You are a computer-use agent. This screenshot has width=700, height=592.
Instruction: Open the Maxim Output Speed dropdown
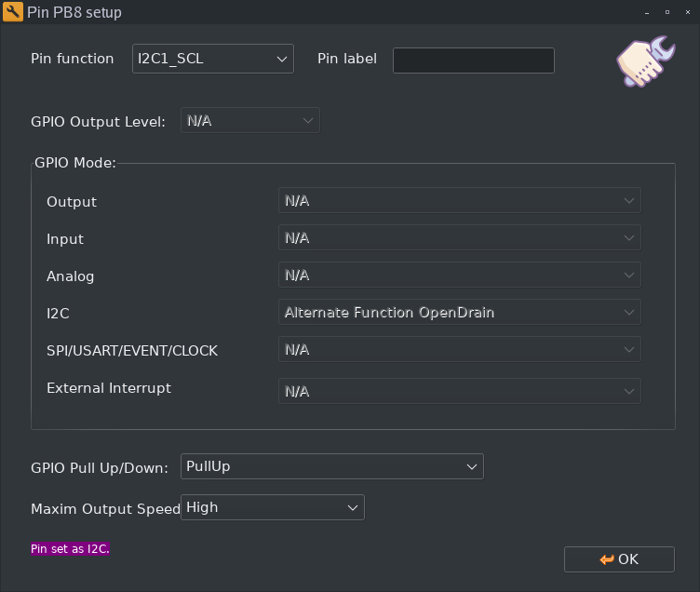(272, 507)
